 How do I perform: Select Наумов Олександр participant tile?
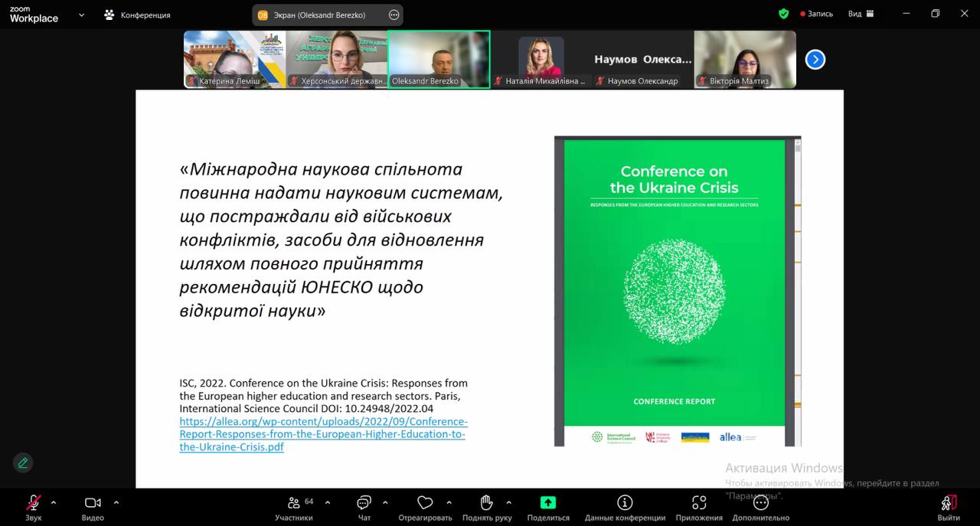(642, 60)
